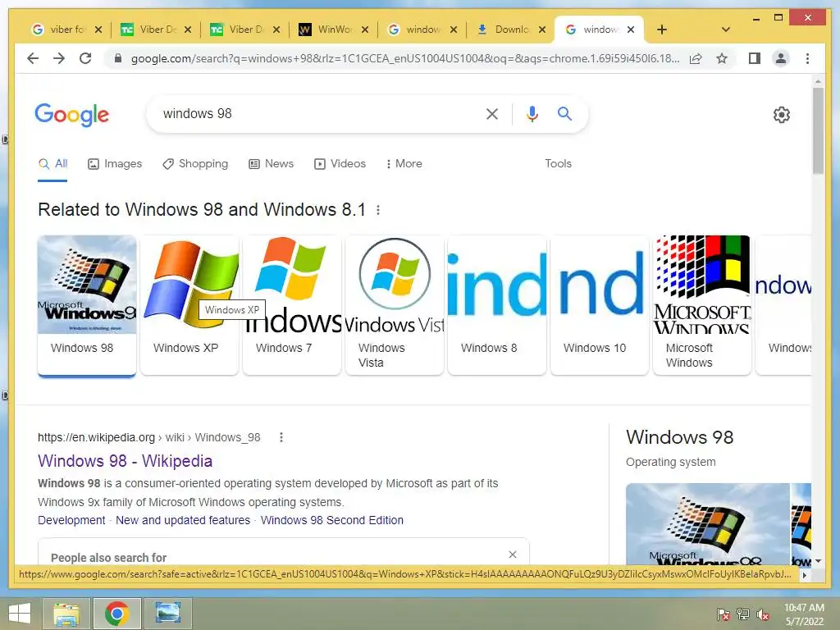
Task: Open the Windows Start button
Action: [x=20, y=614]
